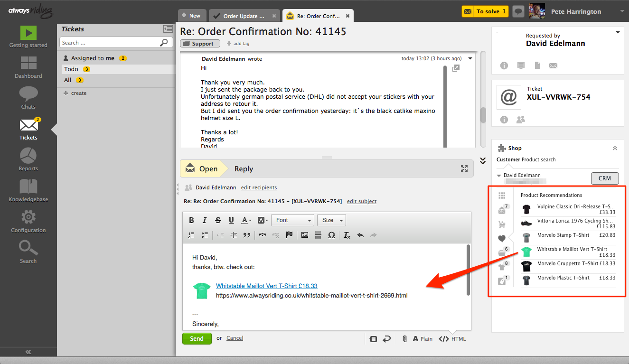Screen dimensions: 629x364
Task: Open the CRM for David Edelmann
Action: click(x=605, y=178)
